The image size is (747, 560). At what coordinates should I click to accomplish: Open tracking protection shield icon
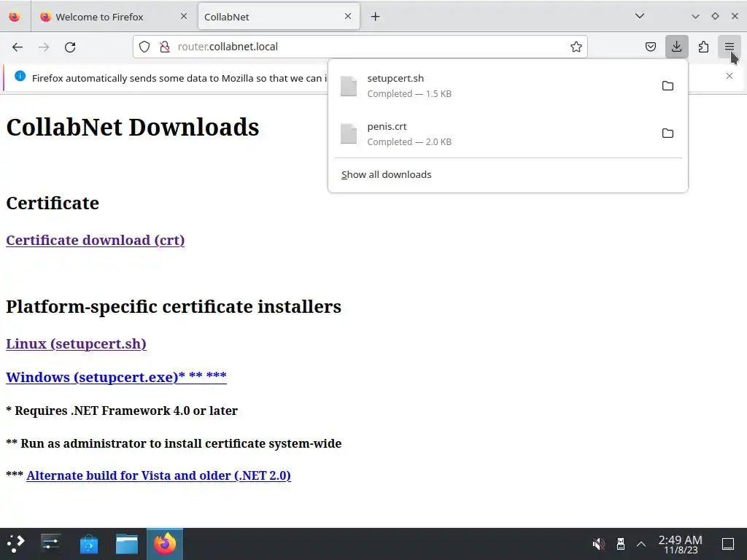(x=144, y=47)
